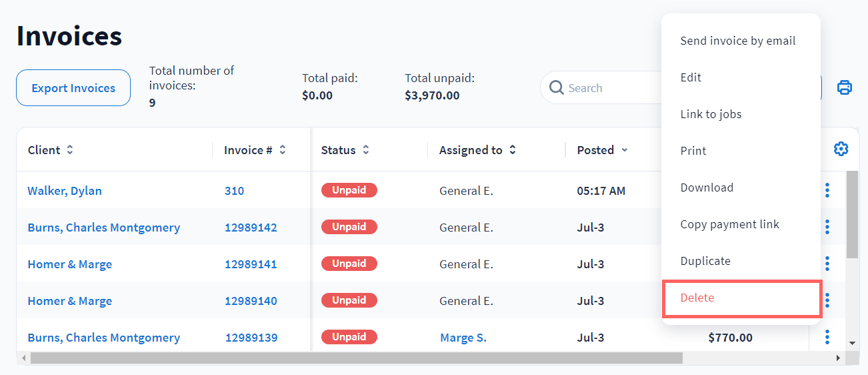Click the printer icon beside the search bar
The width and height of the screenshot is (868, 375).
844,87
